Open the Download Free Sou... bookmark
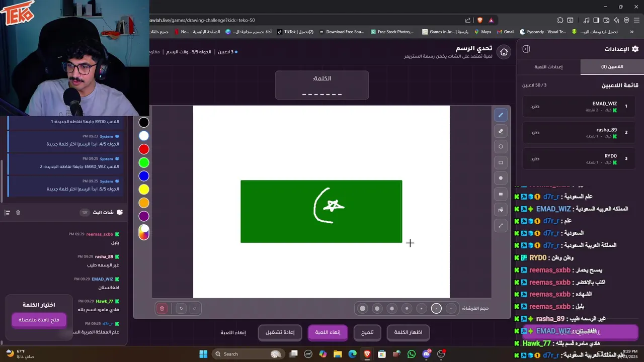The width and height of the screenshot is (644, 362). pyautogui.click(x=341, y=32)
